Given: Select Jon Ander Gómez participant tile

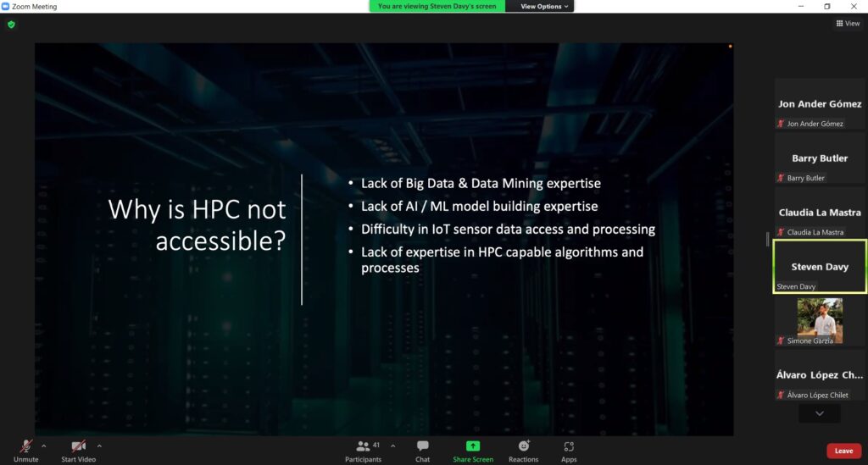Looking at the screenshot, I should [820, 104].
